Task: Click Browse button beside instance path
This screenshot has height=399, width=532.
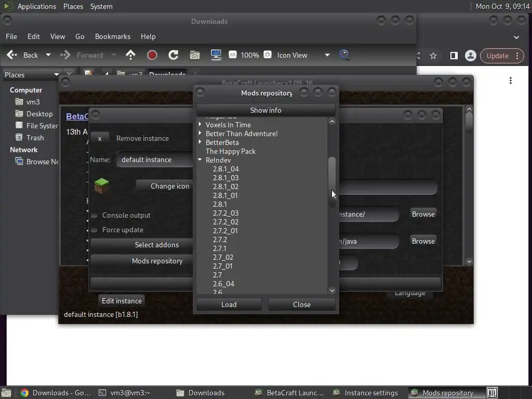Action: [423, 215]
